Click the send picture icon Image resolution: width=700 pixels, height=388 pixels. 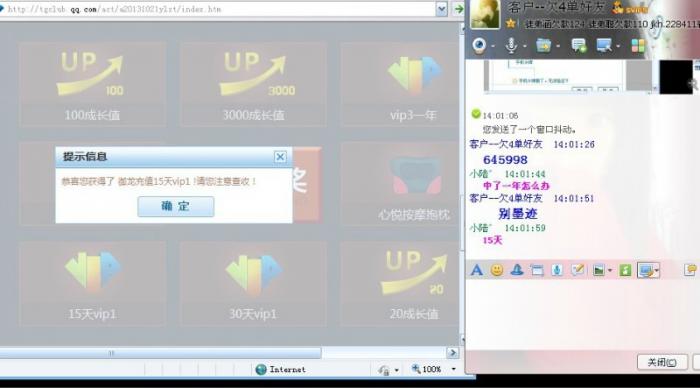coord(598,270)
